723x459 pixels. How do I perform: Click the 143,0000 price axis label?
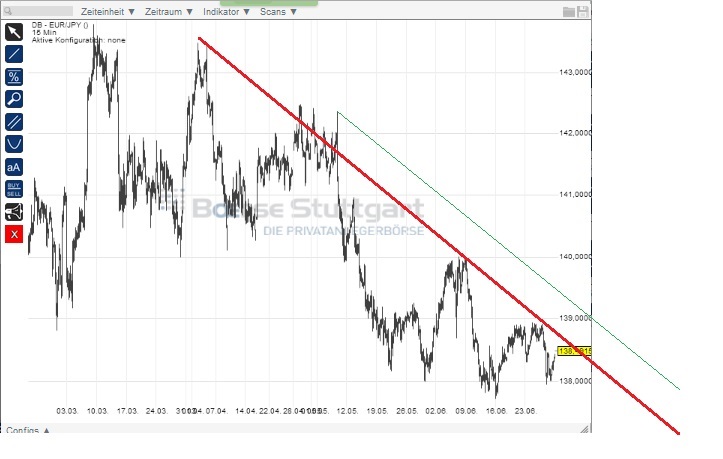(x=575, y=72)
